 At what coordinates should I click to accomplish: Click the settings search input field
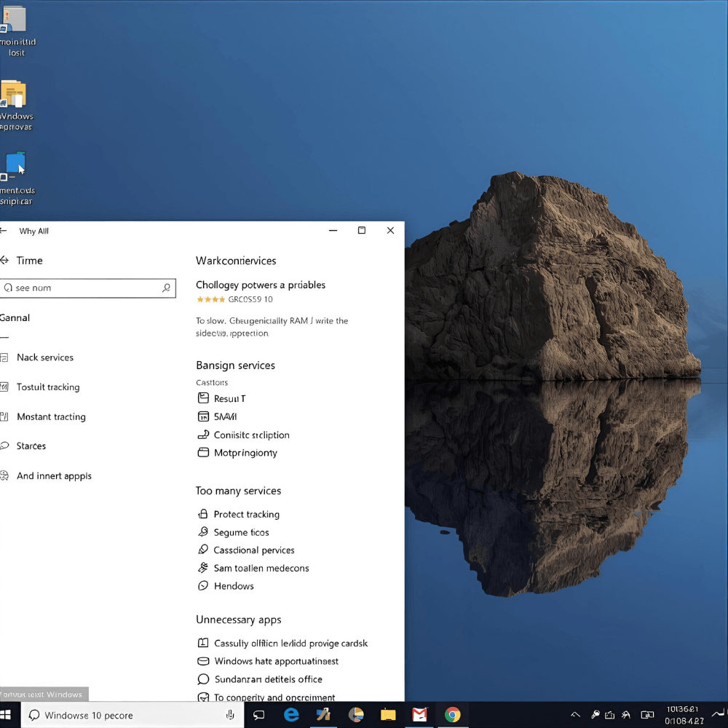[84, 288]
